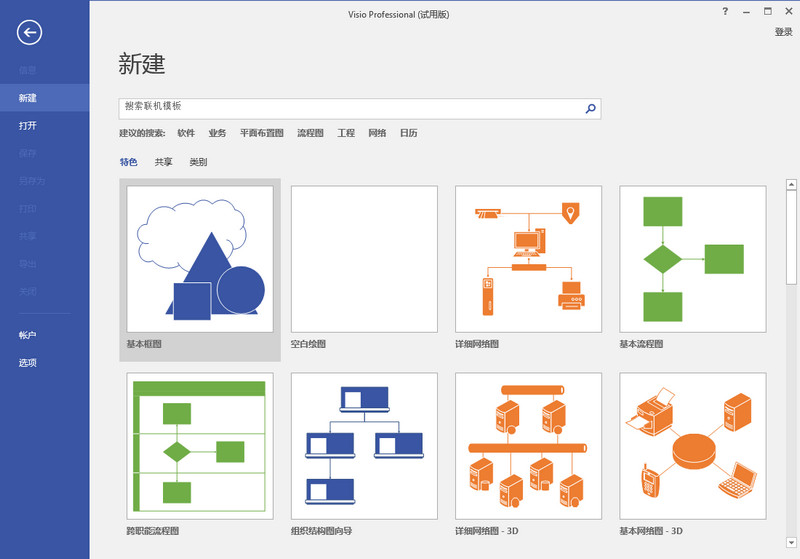This screenshot has width=800, height=559.
Task: Pick the 基本流程图 flowchart template icon
Action: pyautogui.click(x=692, y=259)
